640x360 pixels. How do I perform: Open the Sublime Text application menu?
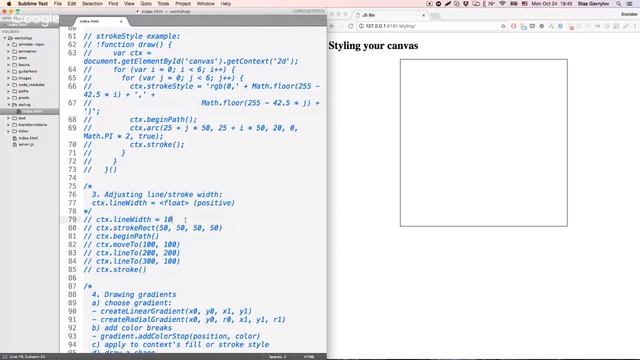tap(33, 4)
